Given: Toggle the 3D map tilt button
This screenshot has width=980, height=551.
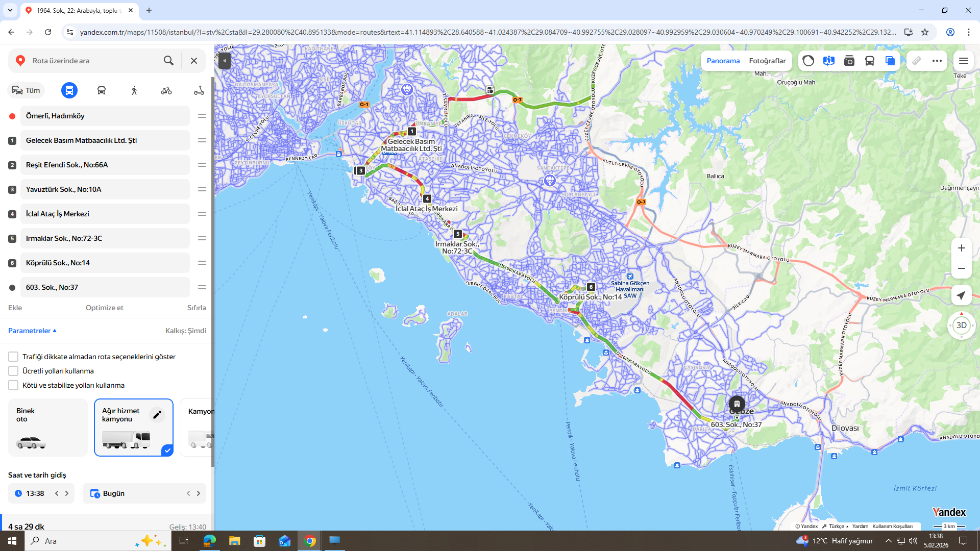Looking at the screenshot, I should click(x=962, y=325).
